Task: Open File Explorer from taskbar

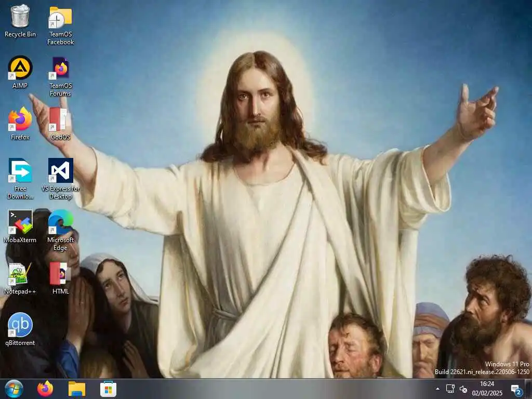Action: pos(77,389)
